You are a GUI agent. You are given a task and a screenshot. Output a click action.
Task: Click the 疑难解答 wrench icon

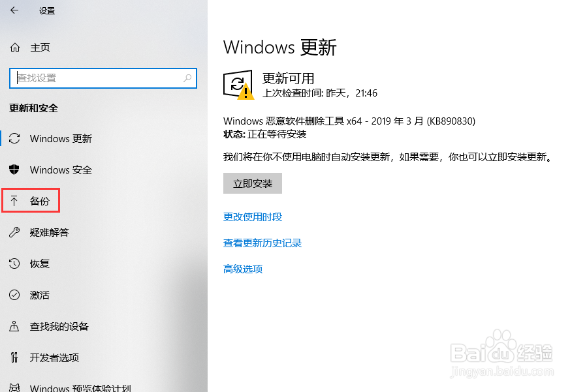14,232
